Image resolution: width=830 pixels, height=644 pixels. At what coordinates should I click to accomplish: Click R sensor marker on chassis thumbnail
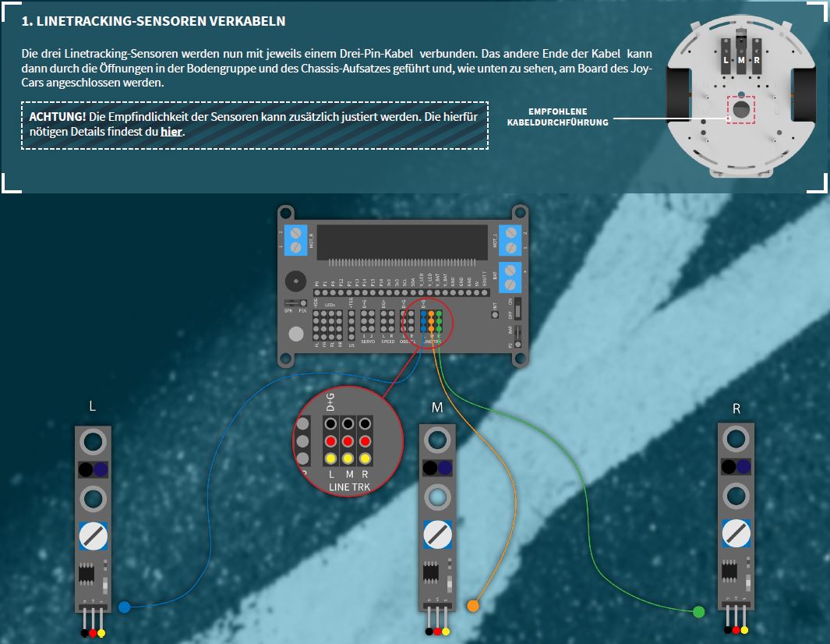(757, 57)
